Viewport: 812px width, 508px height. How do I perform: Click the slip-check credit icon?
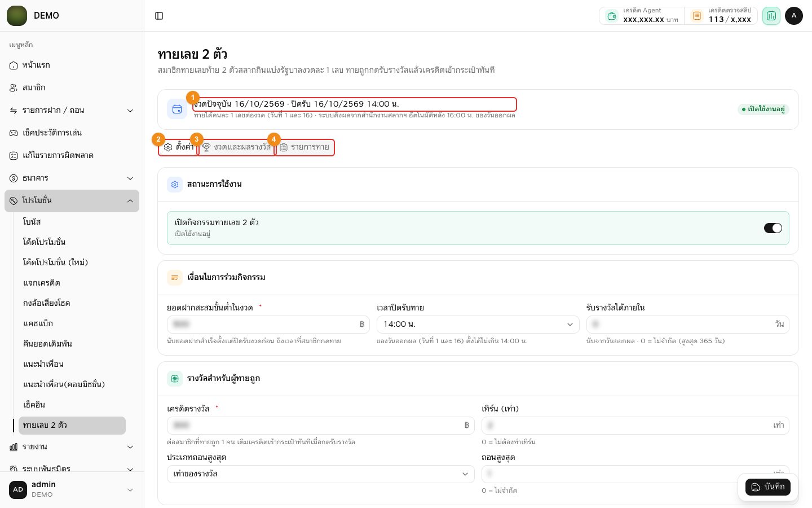[697, 16]
